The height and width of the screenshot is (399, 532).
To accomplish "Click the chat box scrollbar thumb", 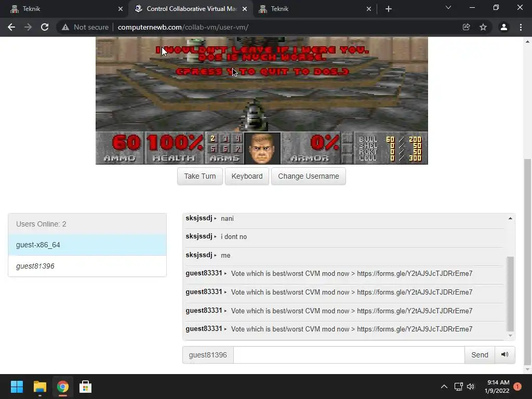I will tap(510, 294).
